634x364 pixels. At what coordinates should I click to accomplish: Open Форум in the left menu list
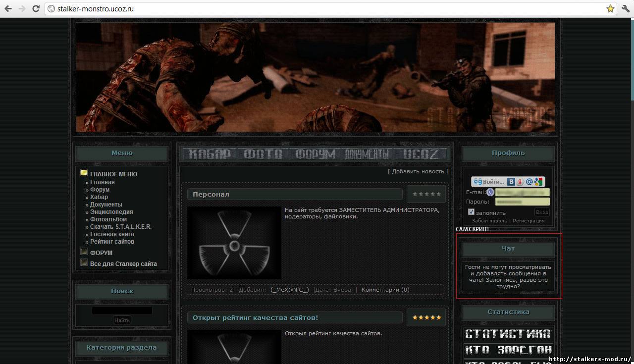100,190
